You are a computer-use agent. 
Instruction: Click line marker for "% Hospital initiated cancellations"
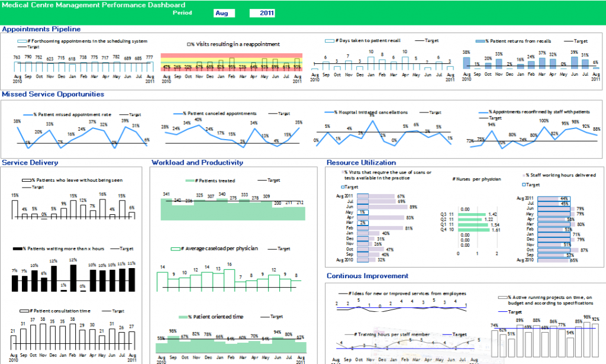coord(329,112)
